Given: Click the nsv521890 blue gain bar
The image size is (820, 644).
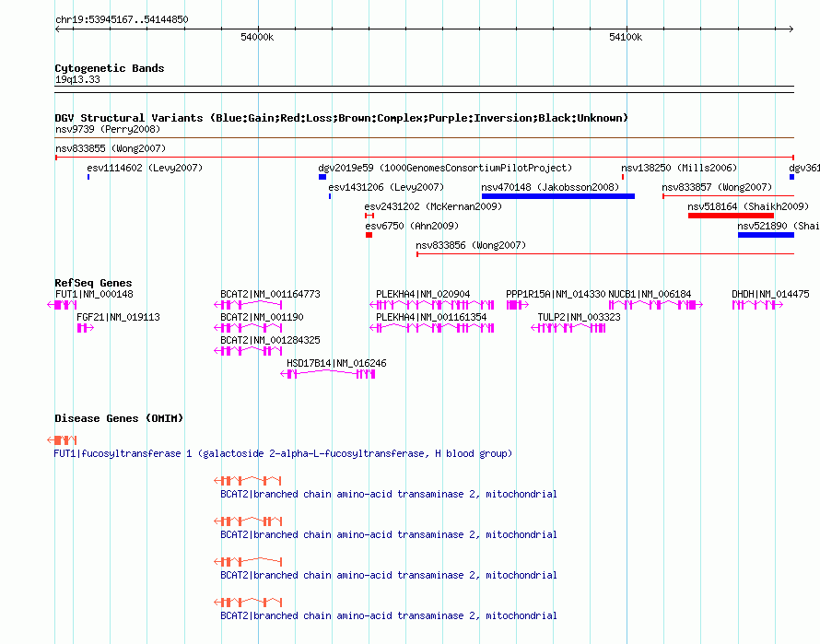Looking at the screenshot, I should [766, 235].
